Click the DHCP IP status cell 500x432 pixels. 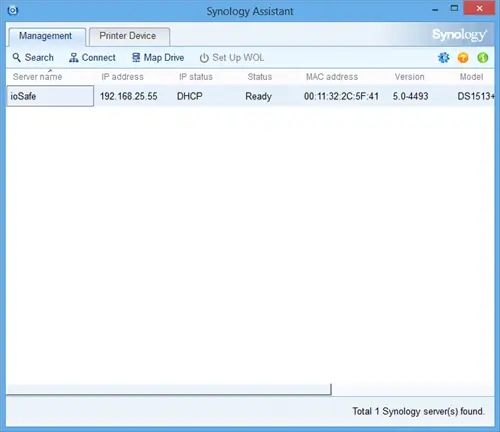click(x=190, y=96)
